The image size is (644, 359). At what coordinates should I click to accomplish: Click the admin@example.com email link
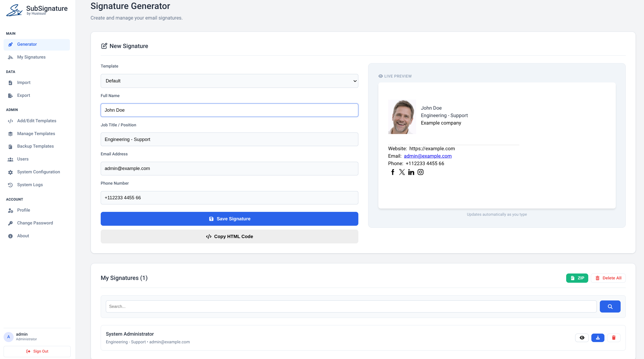[427, 156]
